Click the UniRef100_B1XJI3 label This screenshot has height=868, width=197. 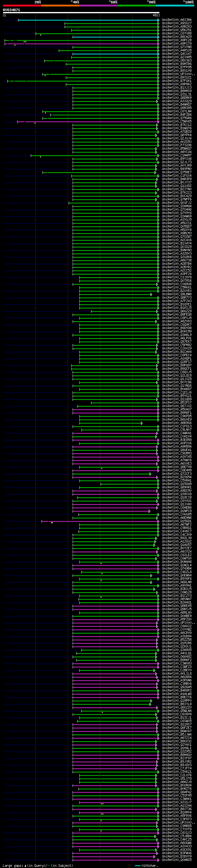pos(176,88)
